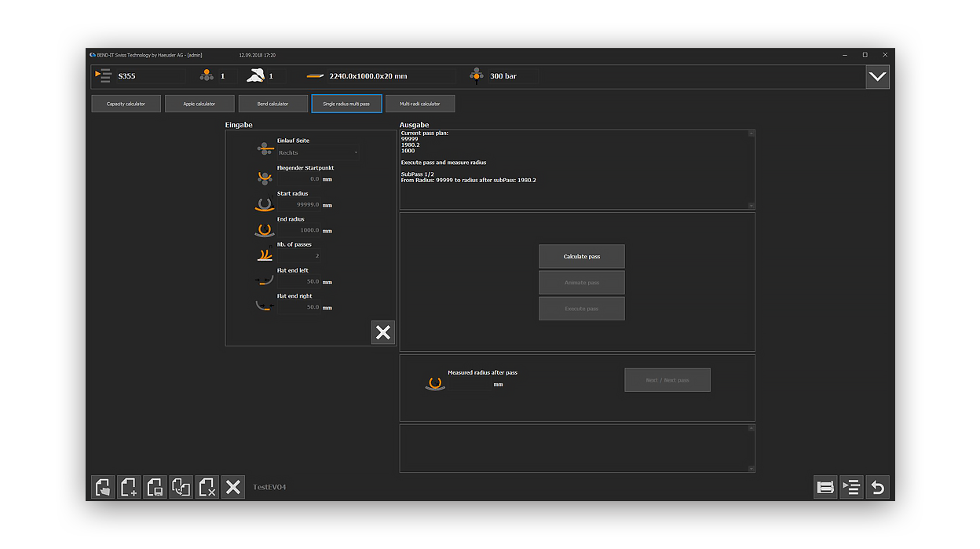The image size is (980, 549).
Task: Open the Einlauf Seite dropdown
Action: pyautogui.click(x=317, y=152)
